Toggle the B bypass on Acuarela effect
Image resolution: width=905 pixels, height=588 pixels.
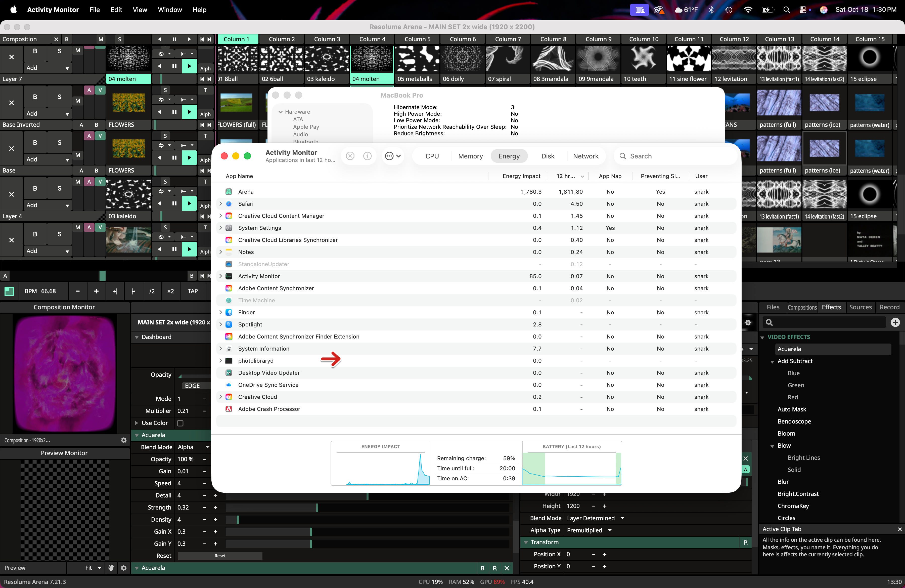click(482, 568)
